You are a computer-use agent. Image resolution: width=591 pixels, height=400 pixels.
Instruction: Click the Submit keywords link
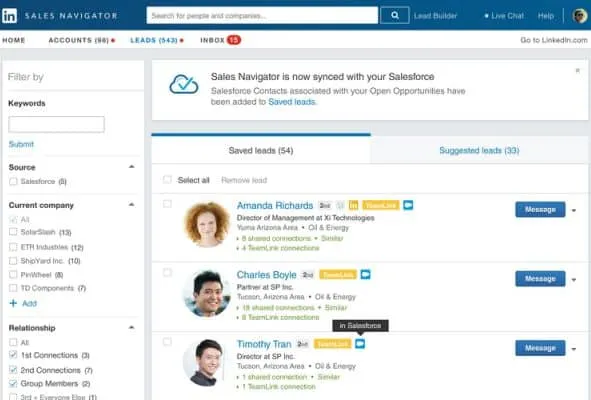click(21, 144)
